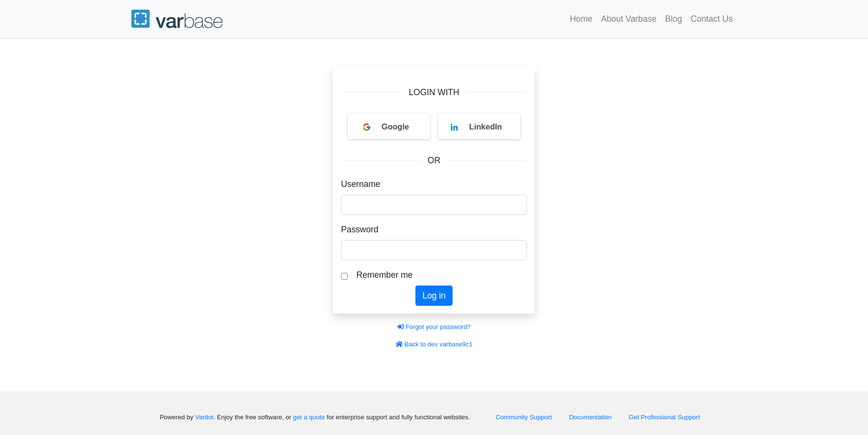
Task: Navigate back to dev varbase9c1
Action: click(x=438, y=344)
